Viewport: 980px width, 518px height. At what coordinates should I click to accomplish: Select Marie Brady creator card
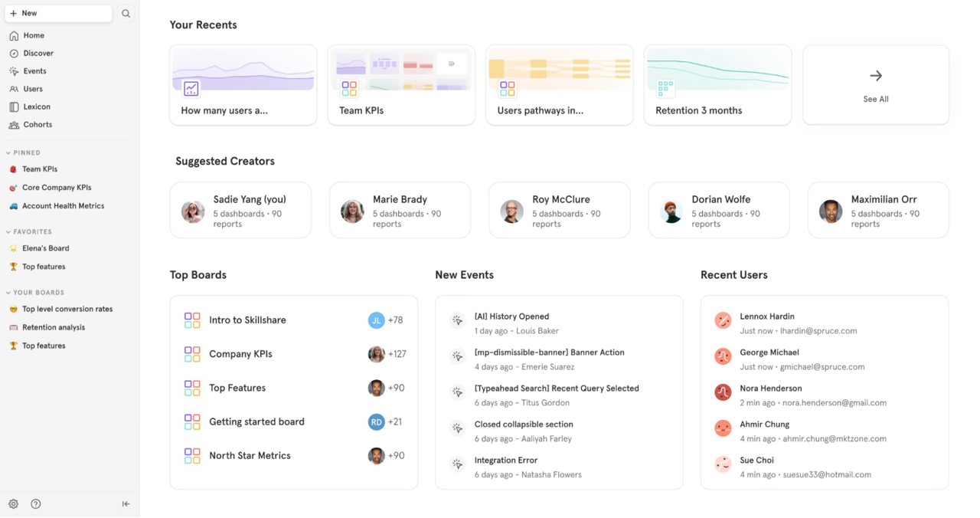pos(400,211)
